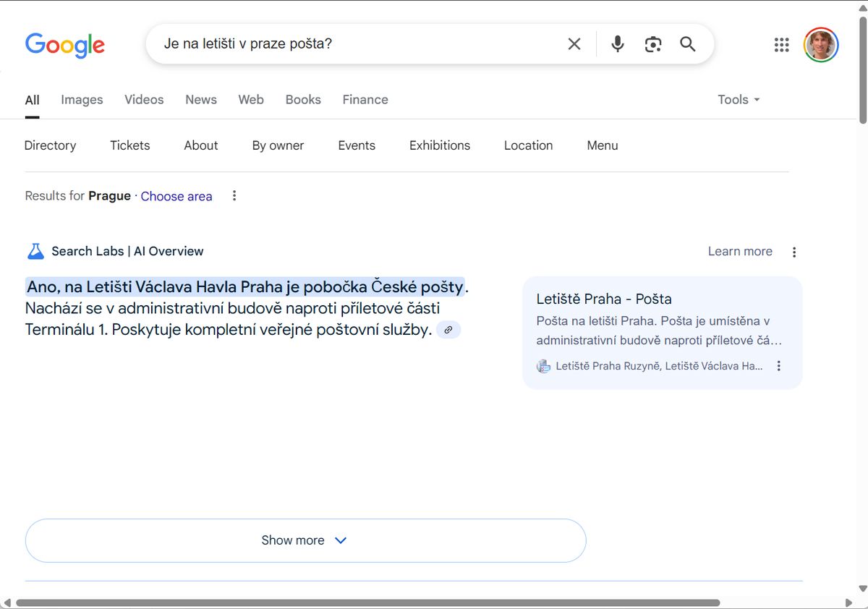Select the By owner filter chip
868x609 pixels.
(x=278, y=145)
